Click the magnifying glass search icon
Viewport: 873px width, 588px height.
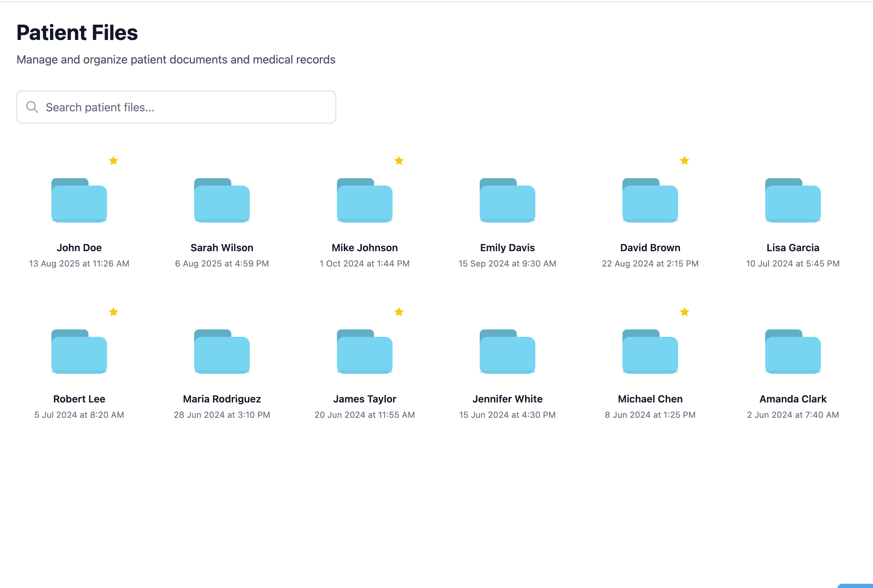click(x=32, y=107)
